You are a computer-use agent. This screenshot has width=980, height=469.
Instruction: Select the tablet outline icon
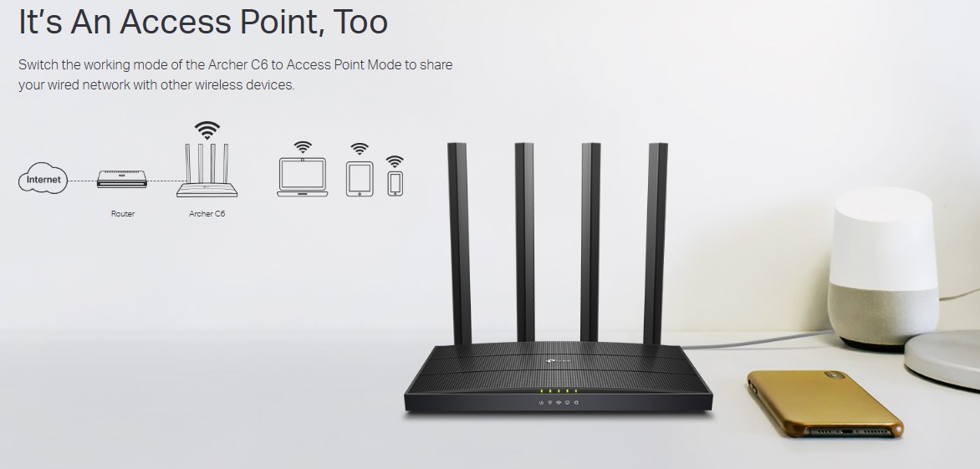point(360,179)
